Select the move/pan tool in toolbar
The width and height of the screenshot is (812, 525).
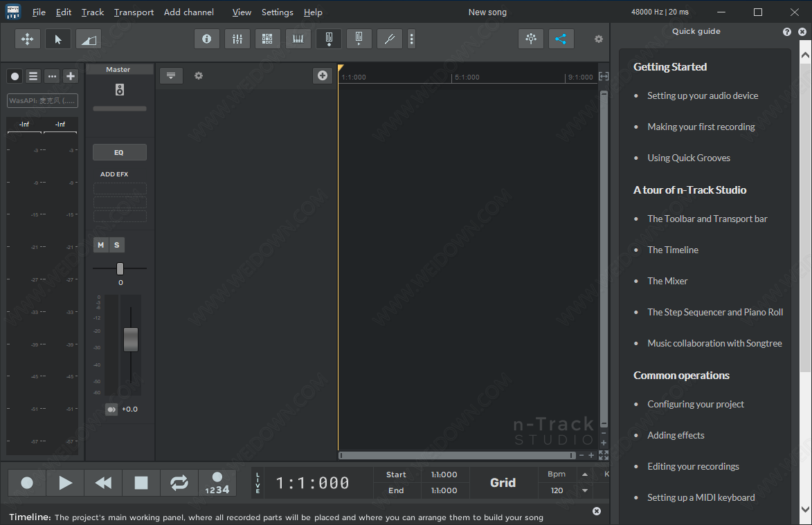click(28, 39)
